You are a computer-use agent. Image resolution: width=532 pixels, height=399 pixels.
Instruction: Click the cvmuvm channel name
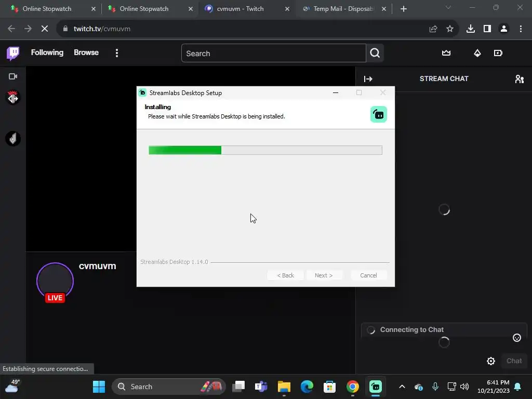coord(97,266)
